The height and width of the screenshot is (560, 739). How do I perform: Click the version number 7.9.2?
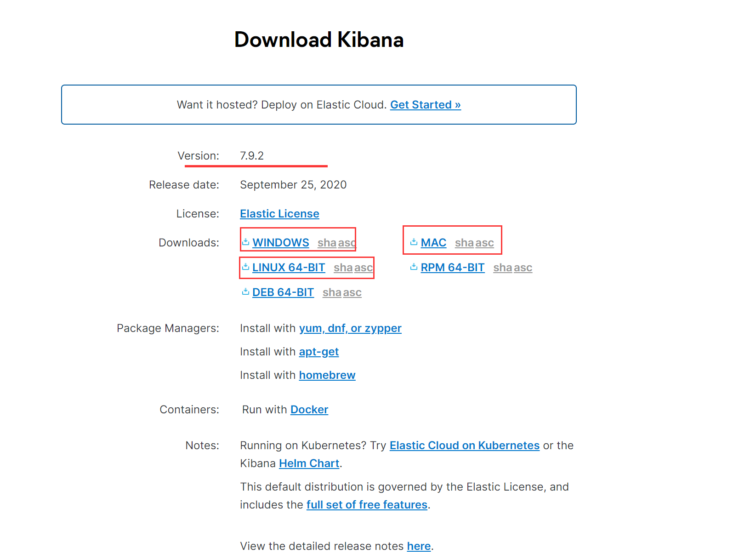click(252, 156)
